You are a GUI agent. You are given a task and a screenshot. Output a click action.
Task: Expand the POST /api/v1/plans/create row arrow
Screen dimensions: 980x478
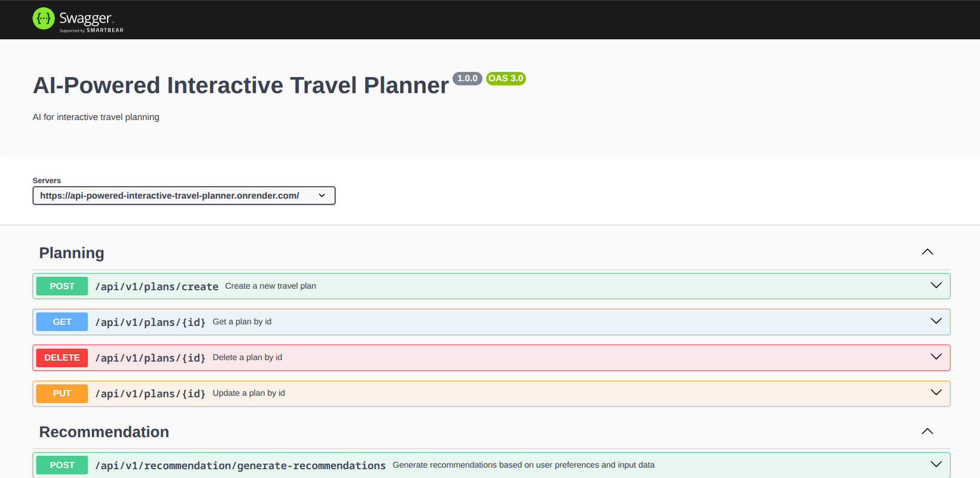pos(936,286)
